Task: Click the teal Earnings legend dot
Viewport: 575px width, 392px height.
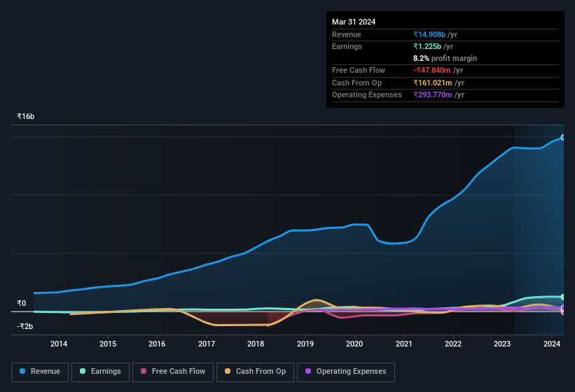Action: coord(83,371)
